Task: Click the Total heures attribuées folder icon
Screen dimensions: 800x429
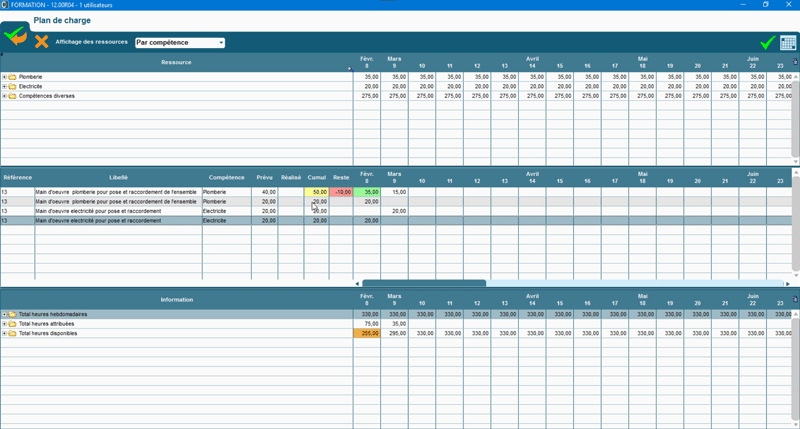Action: click(x=13, y=324)
